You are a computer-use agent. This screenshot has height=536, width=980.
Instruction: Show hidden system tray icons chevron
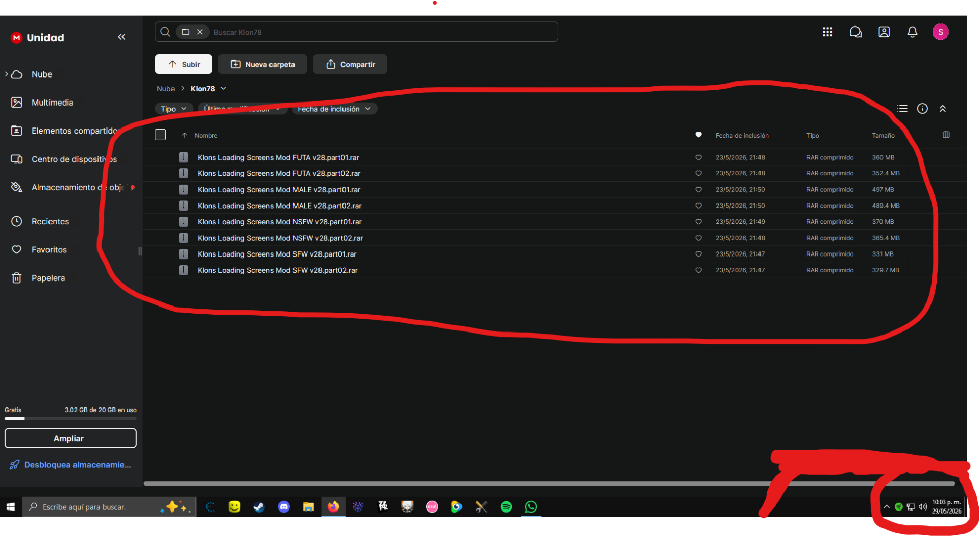click(x=886, y=506)
